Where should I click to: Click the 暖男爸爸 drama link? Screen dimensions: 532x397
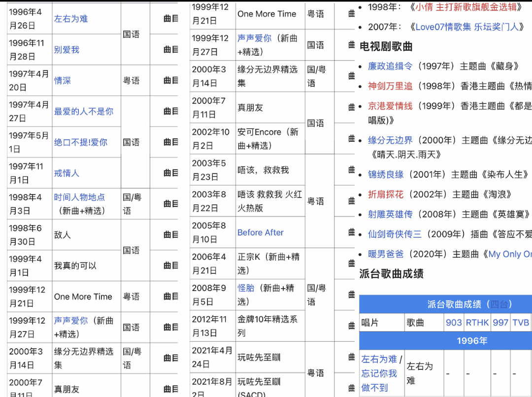tap(386, 254)
